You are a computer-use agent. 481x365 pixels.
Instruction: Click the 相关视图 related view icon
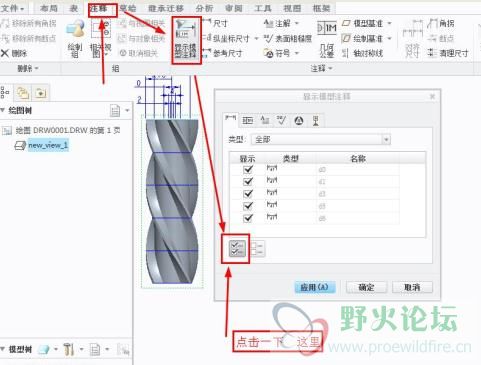(100, 38)
